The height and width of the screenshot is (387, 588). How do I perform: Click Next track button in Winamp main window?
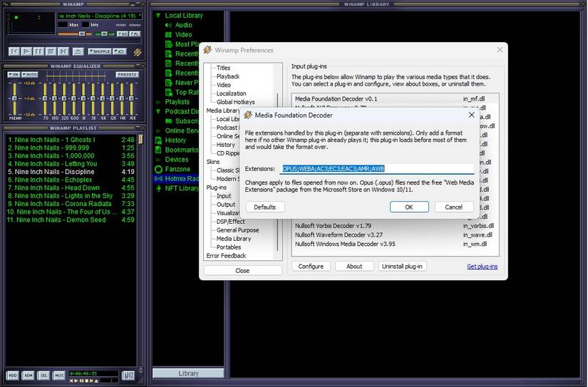[63, 51]
